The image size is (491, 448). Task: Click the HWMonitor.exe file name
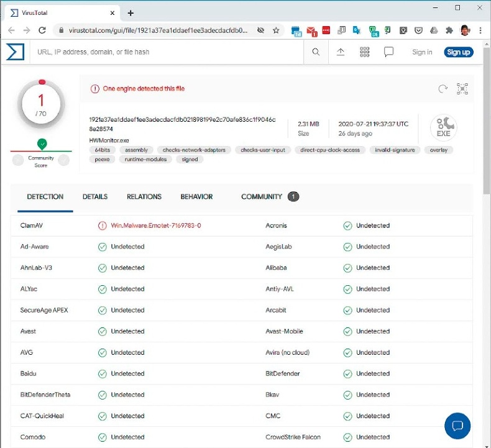click(109, 140)
